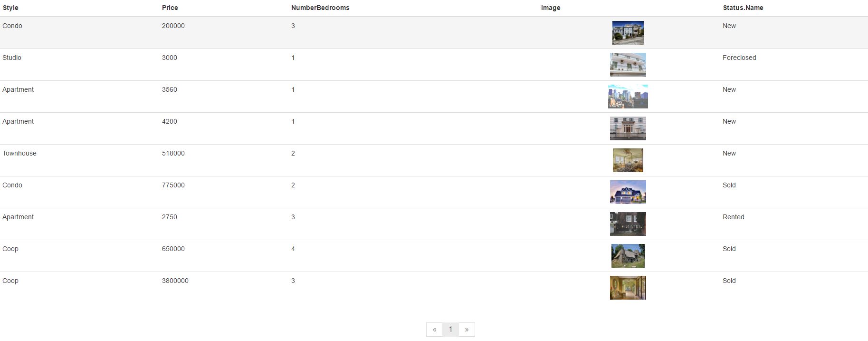Click the Status.Name column header
Viewport: 868px width, 341px height.
point(743,8)
